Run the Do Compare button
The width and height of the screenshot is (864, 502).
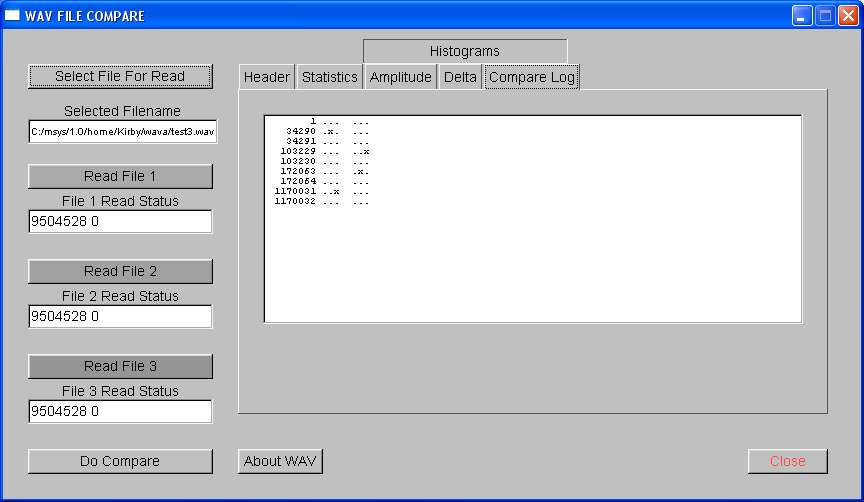point(120,461)
